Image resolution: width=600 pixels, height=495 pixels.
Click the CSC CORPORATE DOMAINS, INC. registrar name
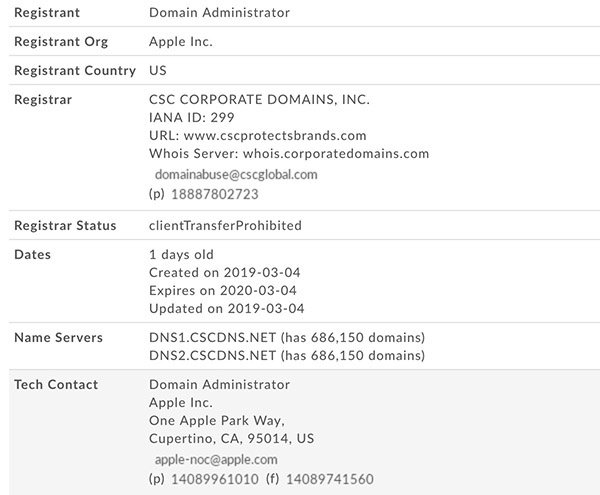(x=259, y=99)
